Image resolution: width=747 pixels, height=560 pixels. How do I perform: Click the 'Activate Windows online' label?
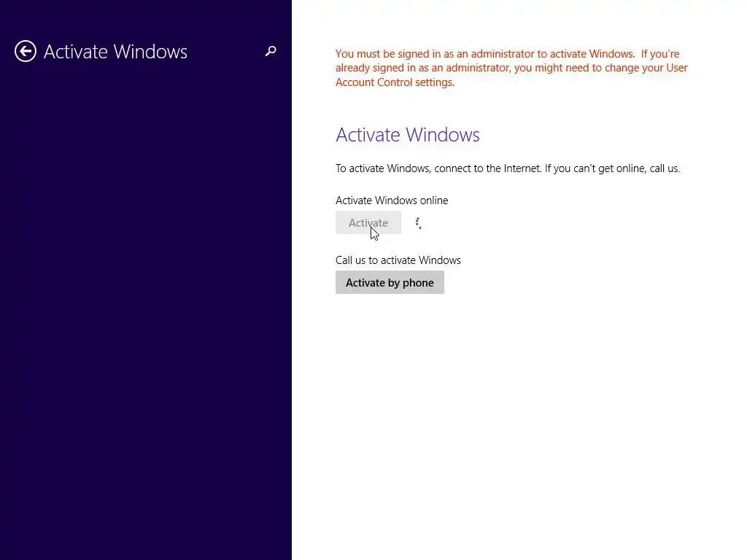click(x=392, y=200)
